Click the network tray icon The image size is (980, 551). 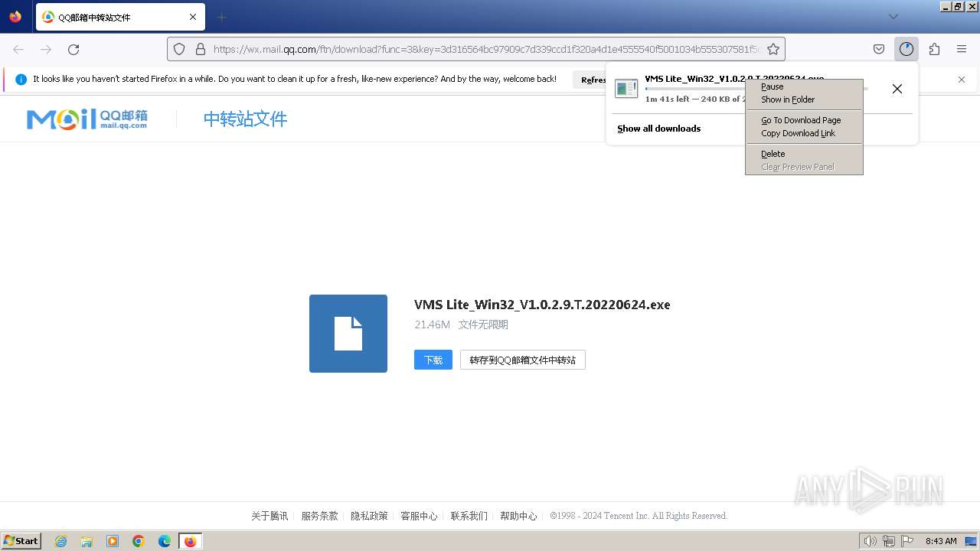(889, 541)
